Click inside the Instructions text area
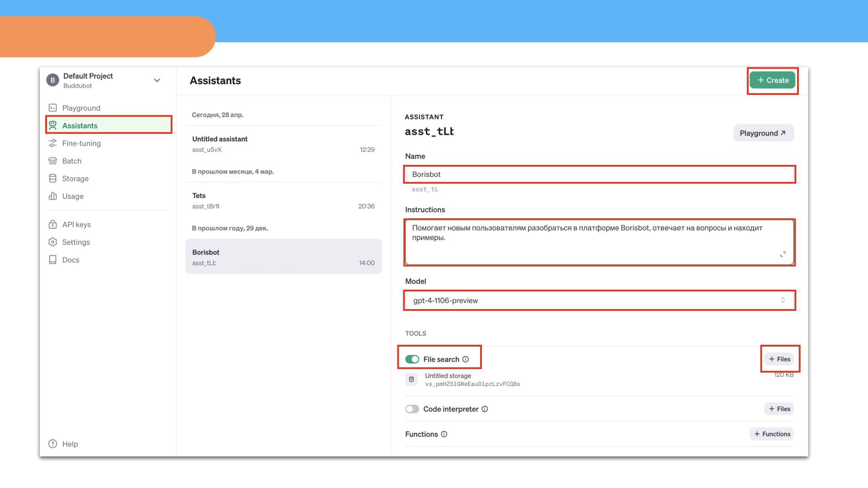Screen dimensions: 868x488 599,242
